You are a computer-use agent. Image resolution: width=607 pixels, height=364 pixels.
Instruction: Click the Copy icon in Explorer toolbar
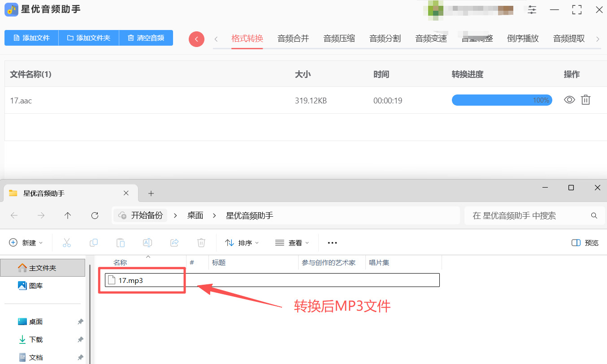(94, 243)
